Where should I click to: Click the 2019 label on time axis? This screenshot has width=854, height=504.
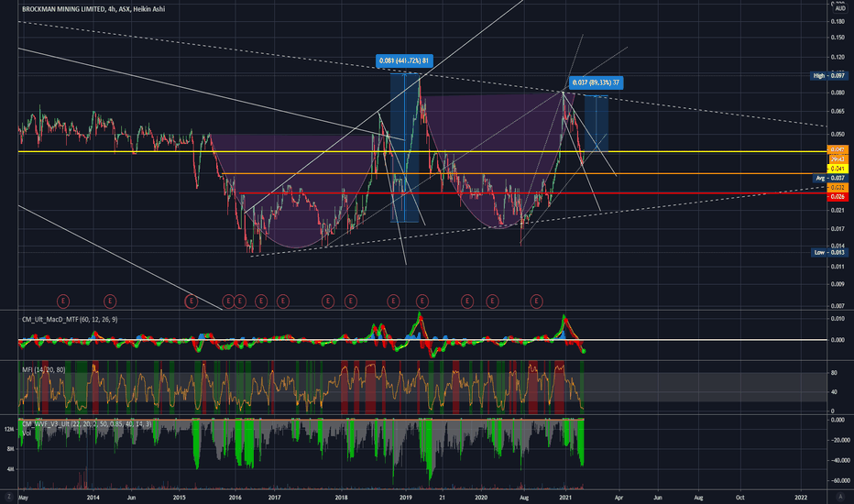pyautogui.click(x=405, y=498)
